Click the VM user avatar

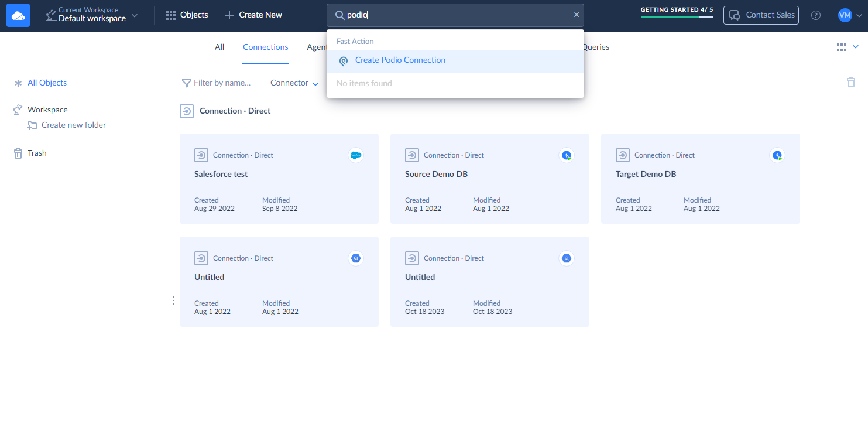click(x=845, y=15)
